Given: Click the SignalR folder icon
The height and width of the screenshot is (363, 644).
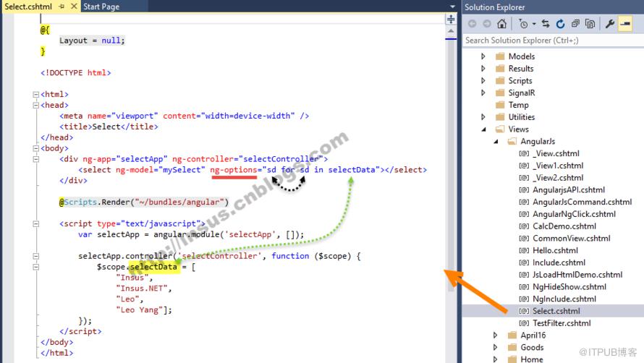Looking at the screenshot, I should point(500,93).
